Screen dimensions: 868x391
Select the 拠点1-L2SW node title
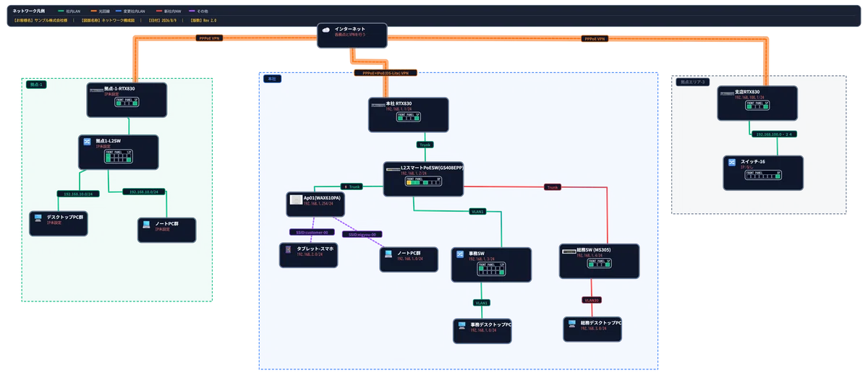click(109, 142)
